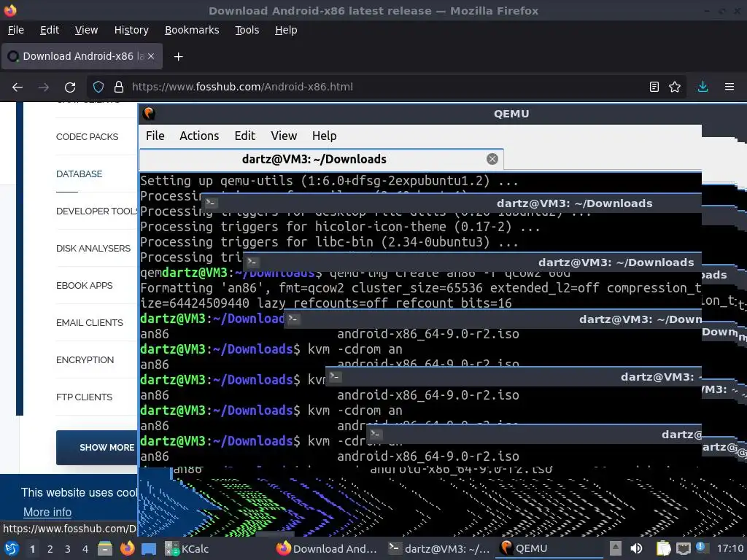This screenshot has width=747, height=560.
Task: Expand the system tray hidden icons arrow
Action: pyautogui.click(x=615, y=548)
